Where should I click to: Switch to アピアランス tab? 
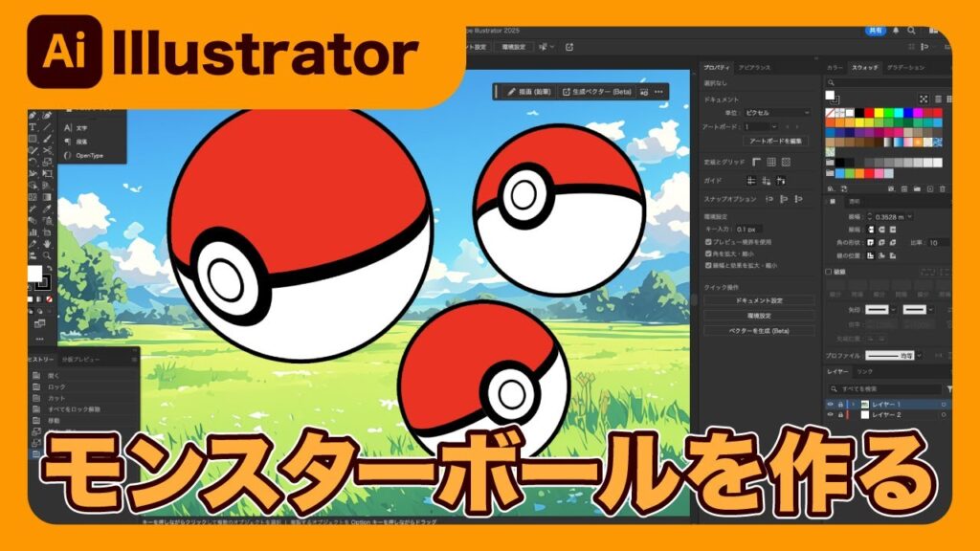pos(754,67)
